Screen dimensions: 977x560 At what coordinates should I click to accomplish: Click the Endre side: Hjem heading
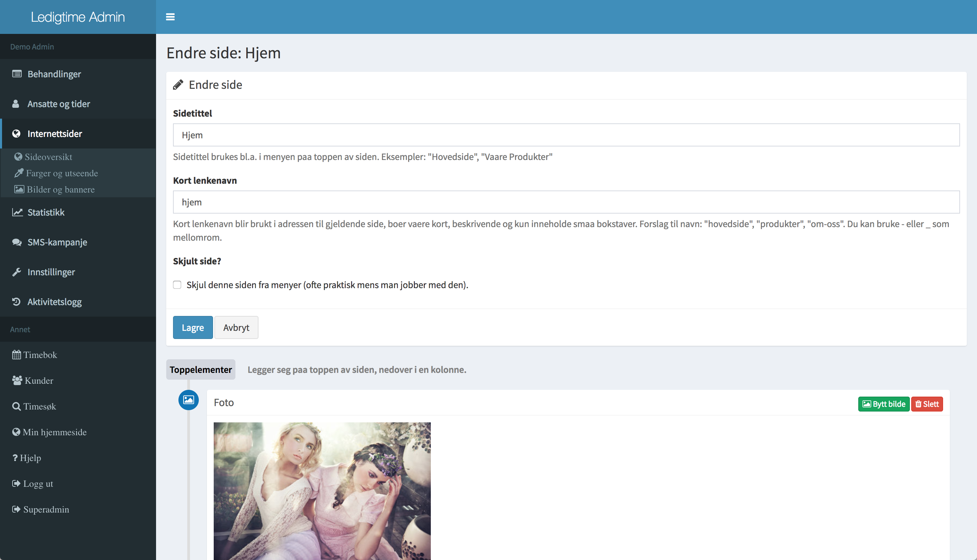[x=224, y=53]
